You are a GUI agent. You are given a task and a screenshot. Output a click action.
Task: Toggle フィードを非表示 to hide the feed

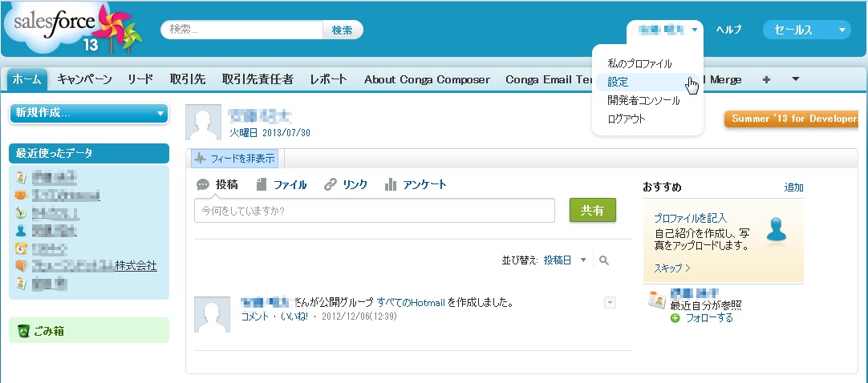click(235, 159)
